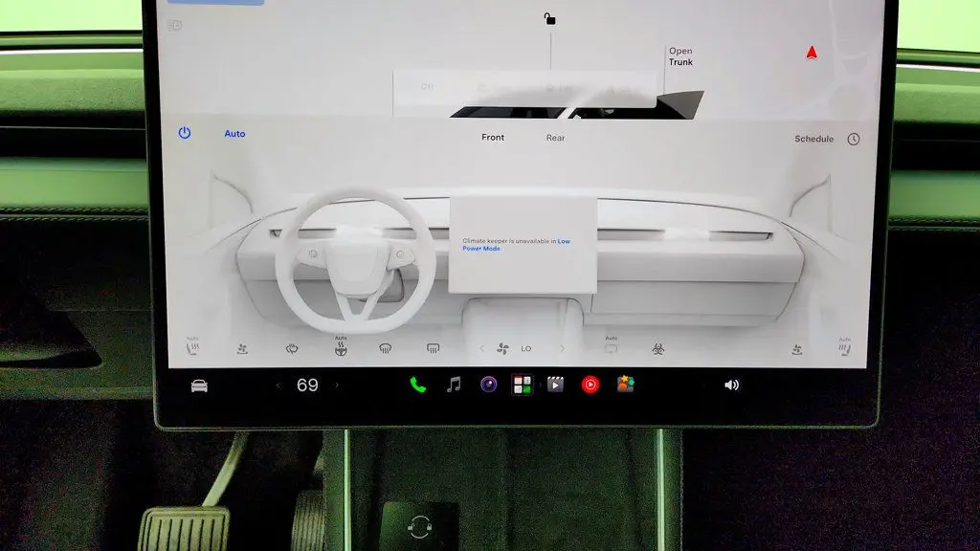Decrease fan speed with left chevron
Screen dimensions: 980x551
point(481,348)
